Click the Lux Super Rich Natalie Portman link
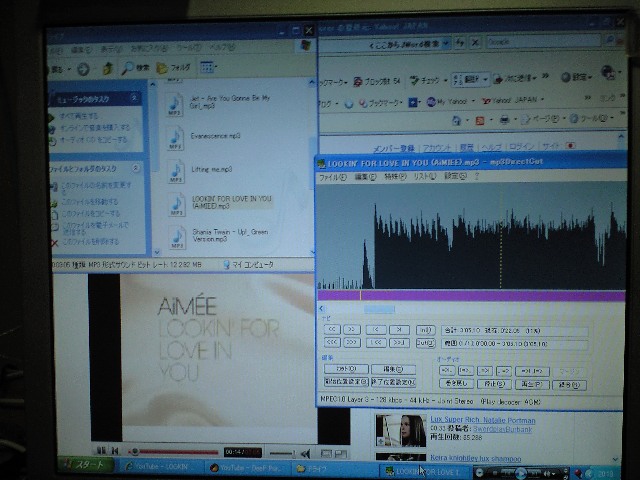The width and height of the screenshot is (640, 480). (482, 420)
